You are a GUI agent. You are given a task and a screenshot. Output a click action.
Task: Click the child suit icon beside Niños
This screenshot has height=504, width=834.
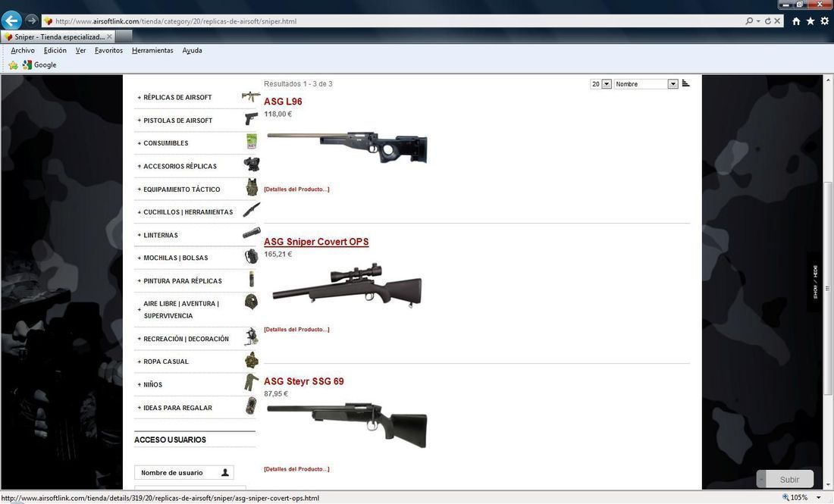pyautogui.click(x=252, y=382)
